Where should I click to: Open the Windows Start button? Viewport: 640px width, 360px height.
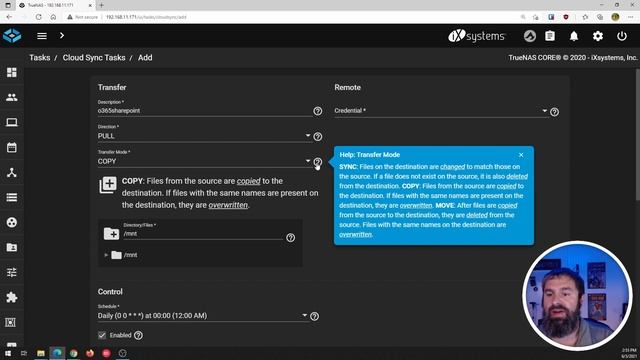point(8,353)
